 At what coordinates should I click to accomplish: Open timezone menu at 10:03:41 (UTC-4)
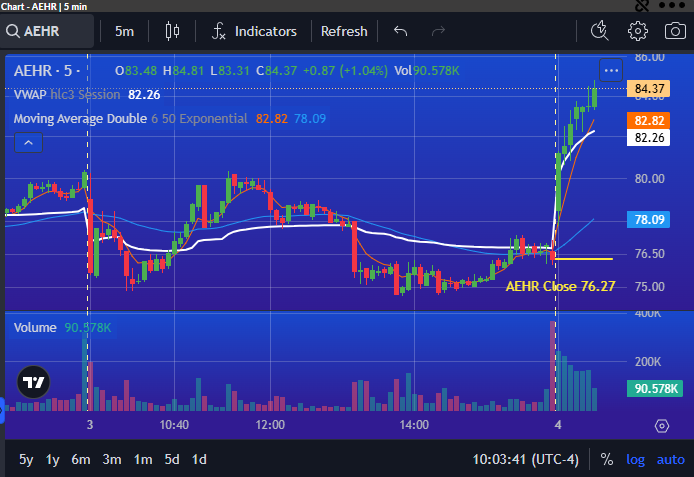(525, 459)
